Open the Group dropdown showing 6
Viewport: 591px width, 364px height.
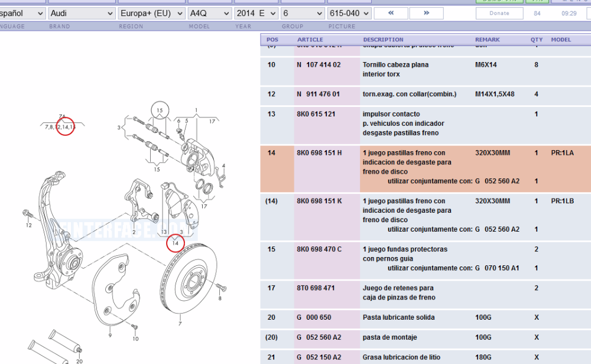coord(303,14)
